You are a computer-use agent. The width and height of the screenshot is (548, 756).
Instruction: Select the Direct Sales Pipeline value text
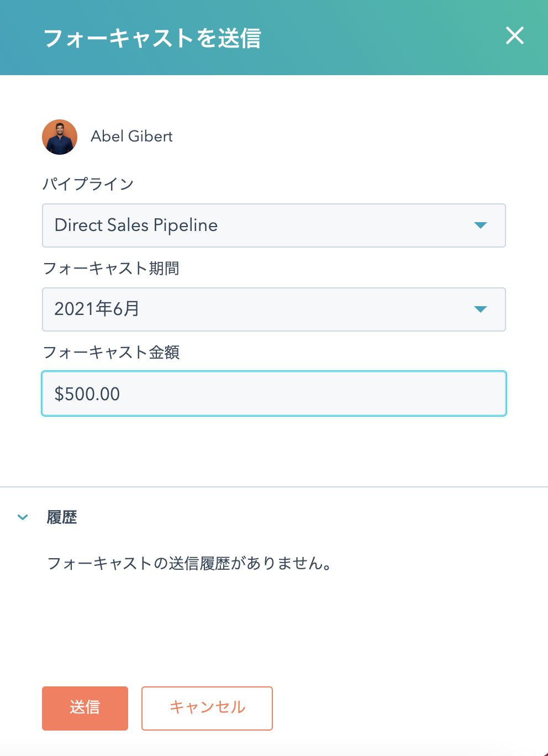pyautogui.click(x=136, y=225)
